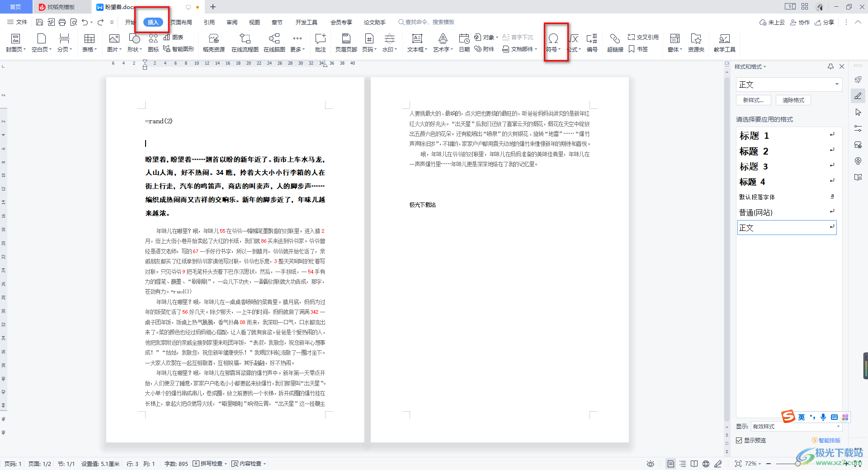Open 智能图形 smart graphics
The image size is (868, 470).
pyautogui.click(x=179, y=49)
